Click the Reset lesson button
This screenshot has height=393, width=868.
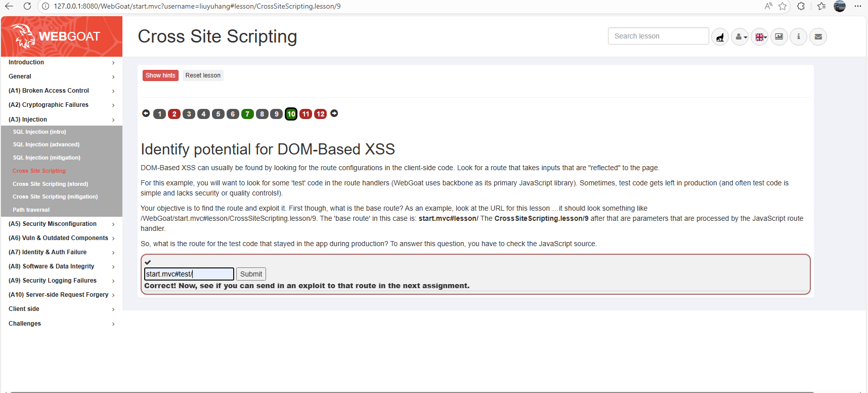click(203, 75)
